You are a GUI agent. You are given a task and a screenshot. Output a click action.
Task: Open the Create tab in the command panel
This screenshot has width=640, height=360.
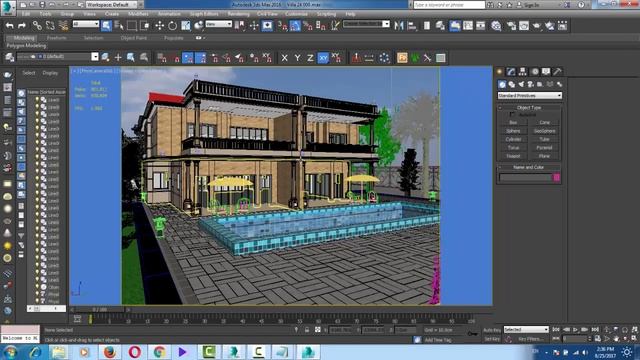[x=500, y=71]
